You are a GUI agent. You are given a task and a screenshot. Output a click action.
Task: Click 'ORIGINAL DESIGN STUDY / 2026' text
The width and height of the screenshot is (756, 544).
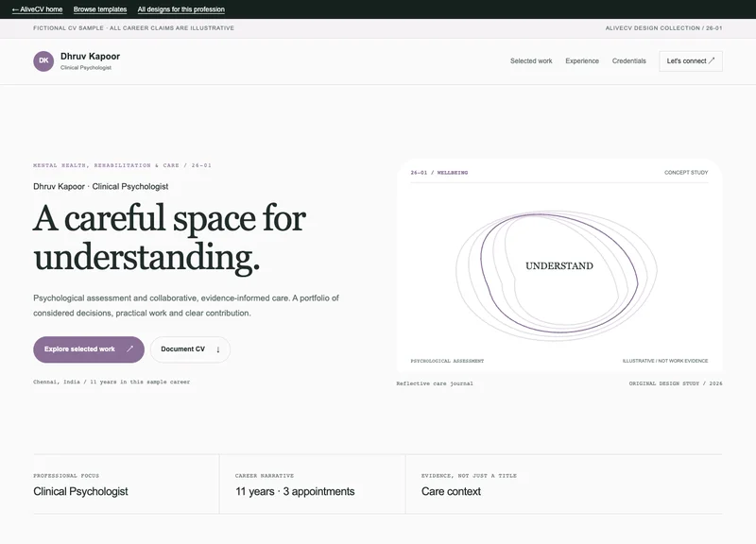(676, 383)
